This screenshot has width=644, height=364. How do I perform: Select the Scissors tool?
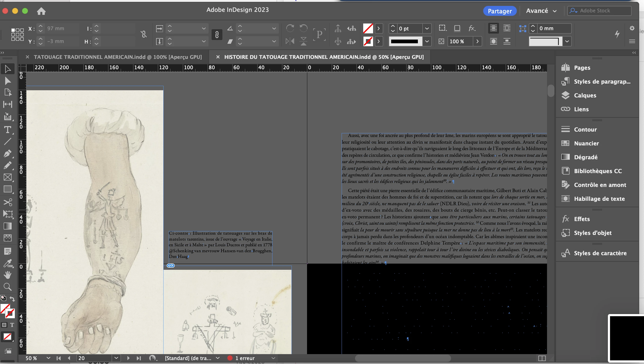pos(7,202)
